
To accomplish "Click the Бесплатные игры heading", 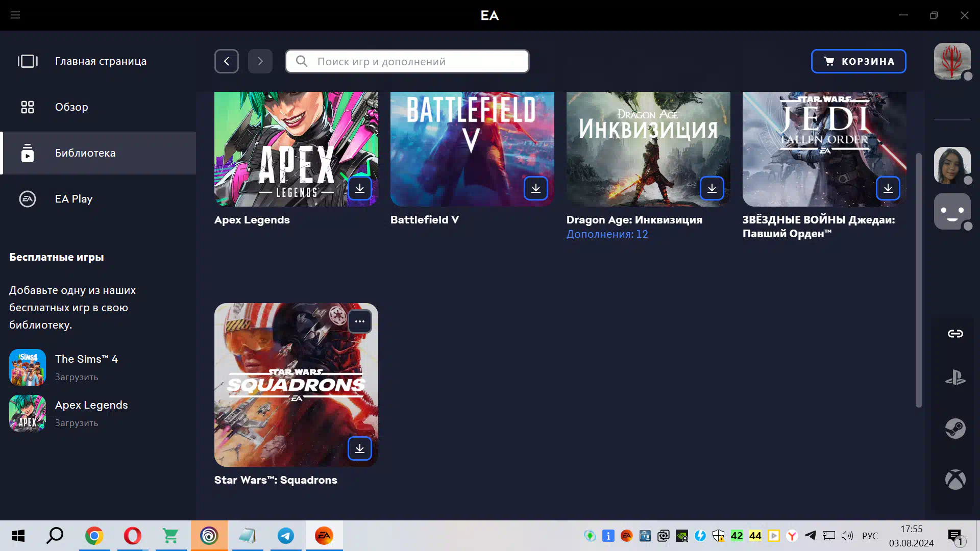I will (57, 257).
